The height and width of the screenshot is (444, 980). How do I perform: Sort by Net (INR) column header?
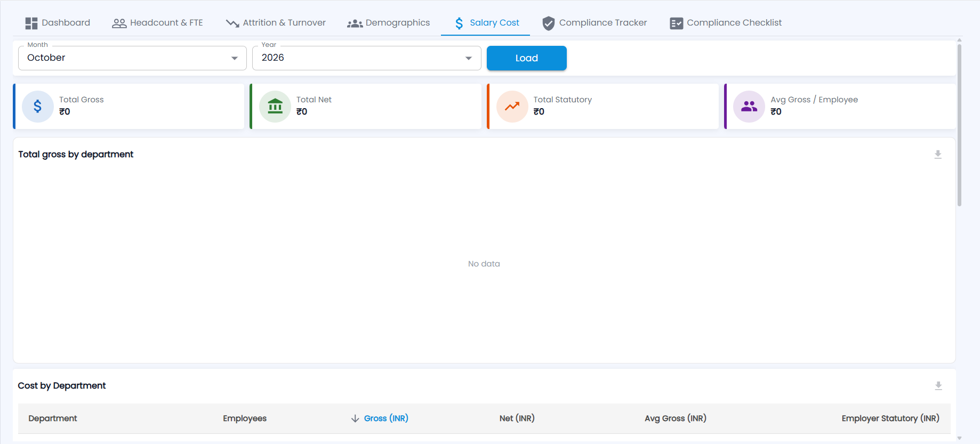tap(517, 418)
